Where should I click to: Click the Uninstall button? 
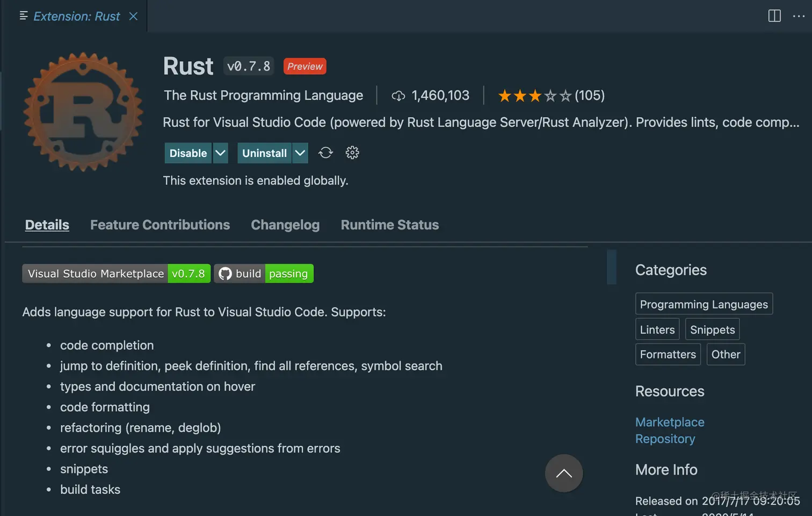[264, 153]
